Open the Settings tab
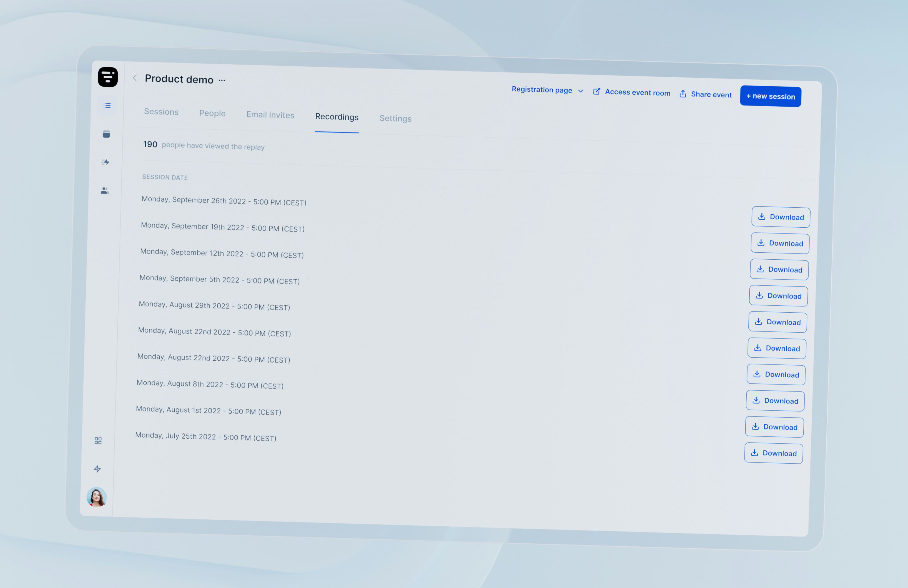The image size is (908, 588). click(x=395, y=119)
